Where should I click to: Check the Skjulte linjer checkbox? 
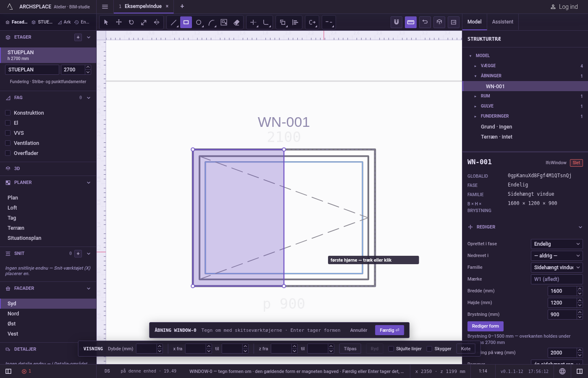pos(391,349)
